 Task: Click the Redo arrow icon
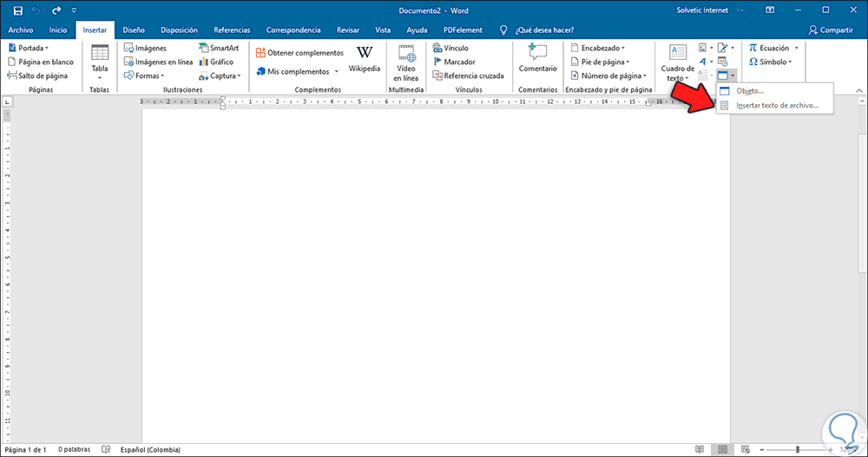pyautogui.click(x=56, y=10)
